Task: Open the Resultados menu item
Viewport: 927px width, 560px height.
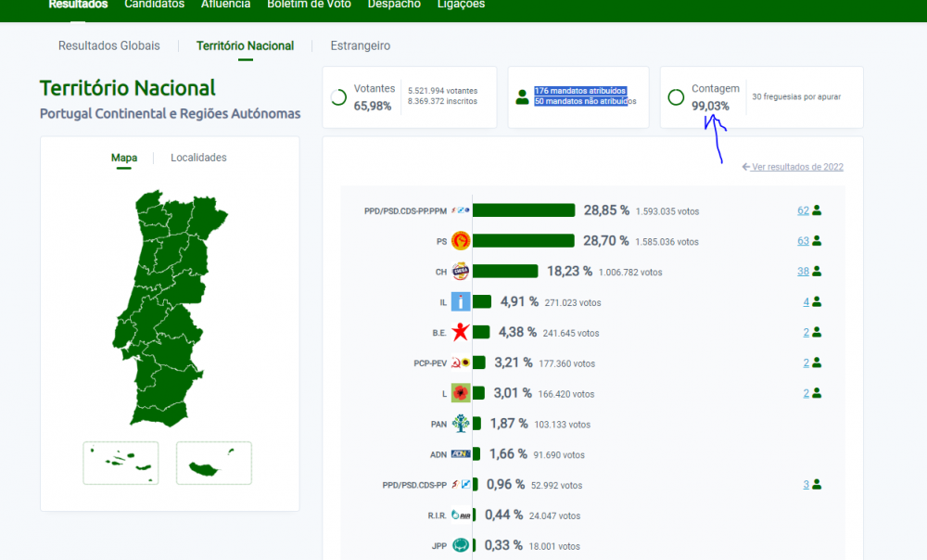Action: 78,4
